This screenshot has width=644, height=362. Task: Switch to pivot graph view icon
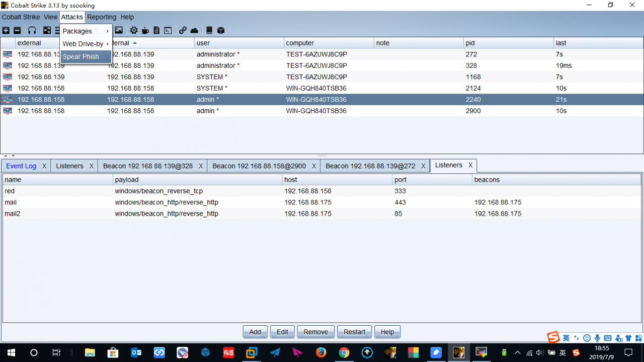47,31
